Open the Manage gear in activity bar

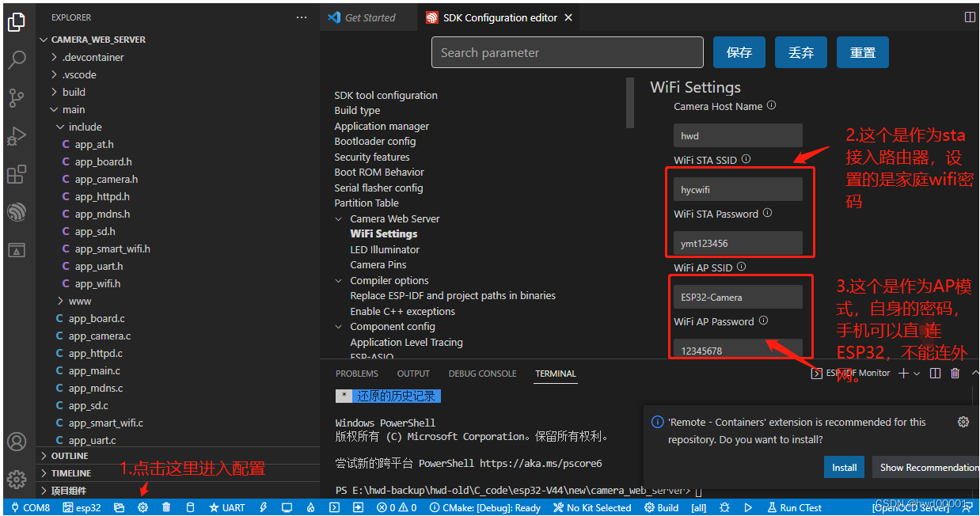click(17, 480)
